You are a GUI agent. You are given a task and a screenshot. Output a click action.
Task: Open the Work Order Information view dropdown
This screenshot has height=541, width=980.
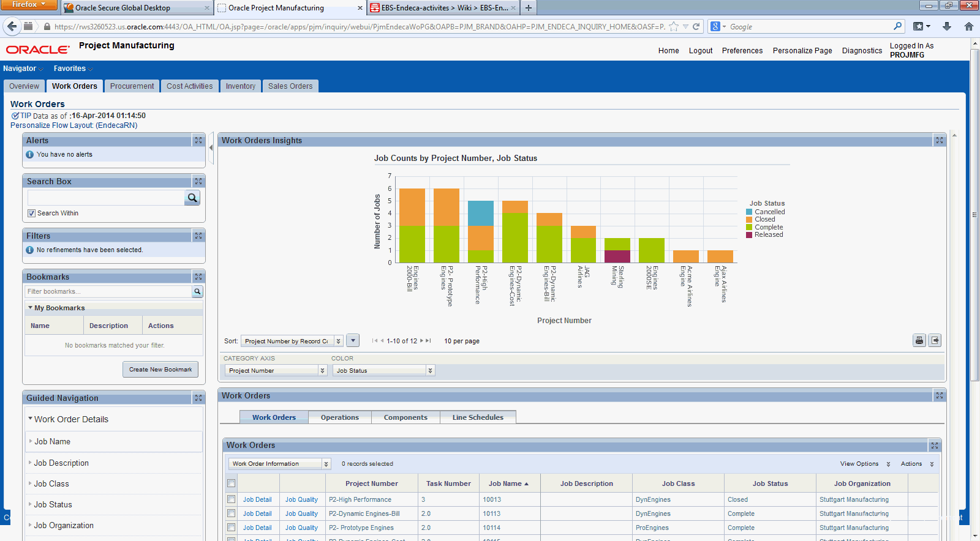[279, 464]
